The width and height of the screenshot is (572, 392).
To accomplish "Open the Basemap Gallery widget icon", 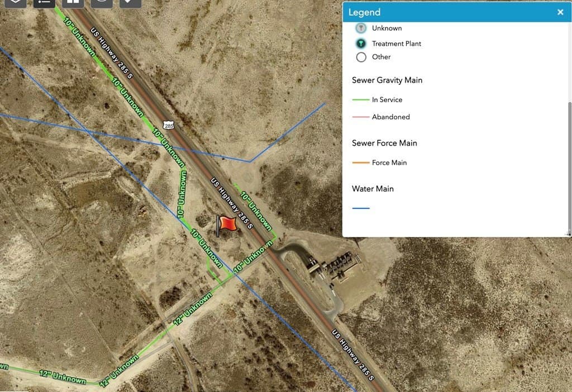I will tap(73, 3).
